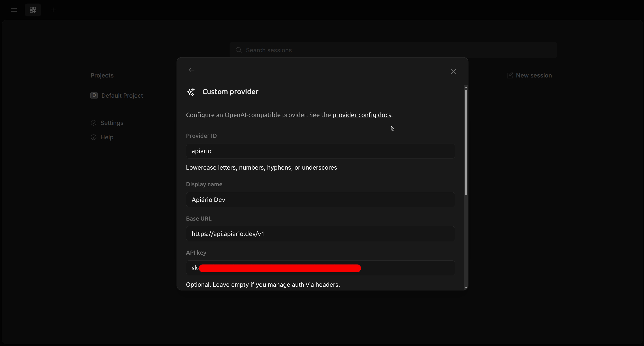Focus the Provider ID field
The height and width of the screenshot is (346, 644).
[320, 151]
